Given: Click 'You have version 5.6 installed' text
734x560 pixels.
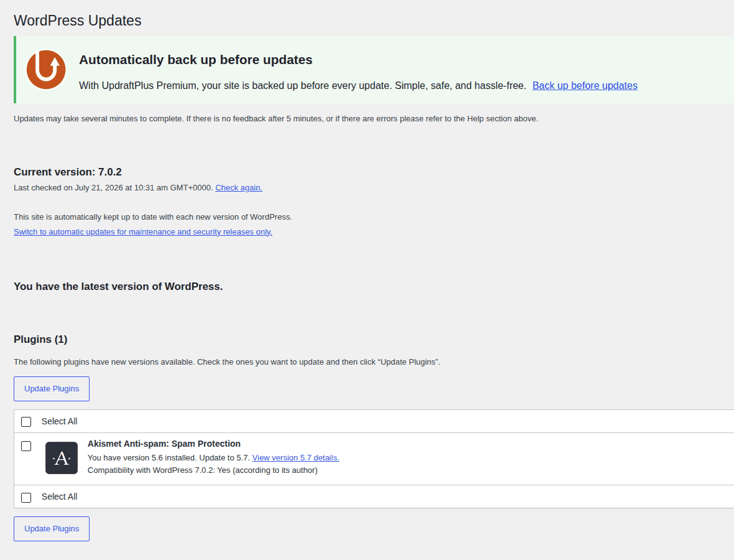Looking at the screenshot, I should (169, 458).
